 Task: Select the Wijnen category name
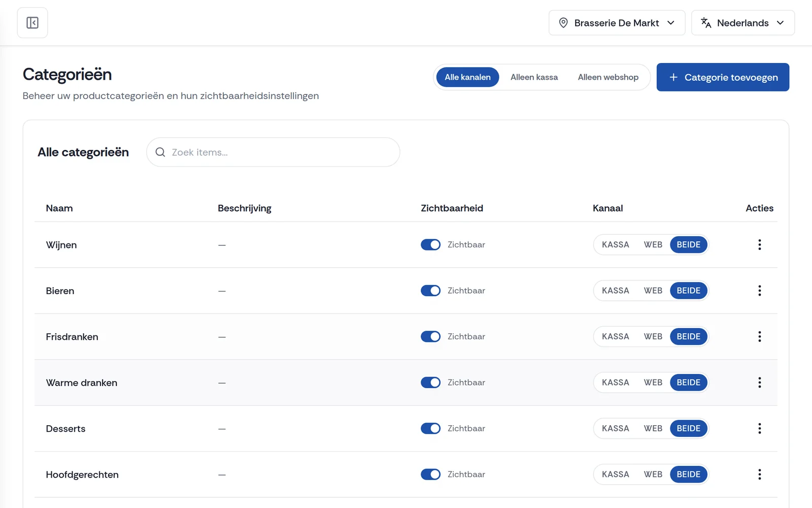(x=61, y=245)
